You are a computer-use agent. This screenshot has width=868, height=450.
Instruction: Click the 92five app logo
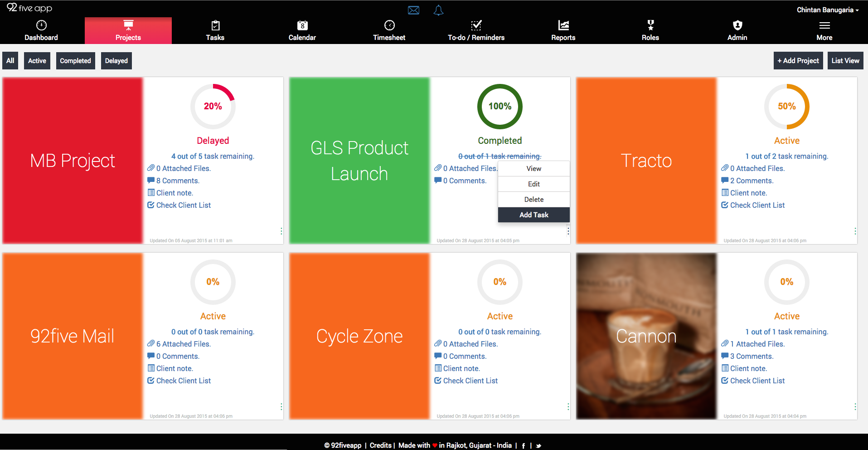point(29,8)
